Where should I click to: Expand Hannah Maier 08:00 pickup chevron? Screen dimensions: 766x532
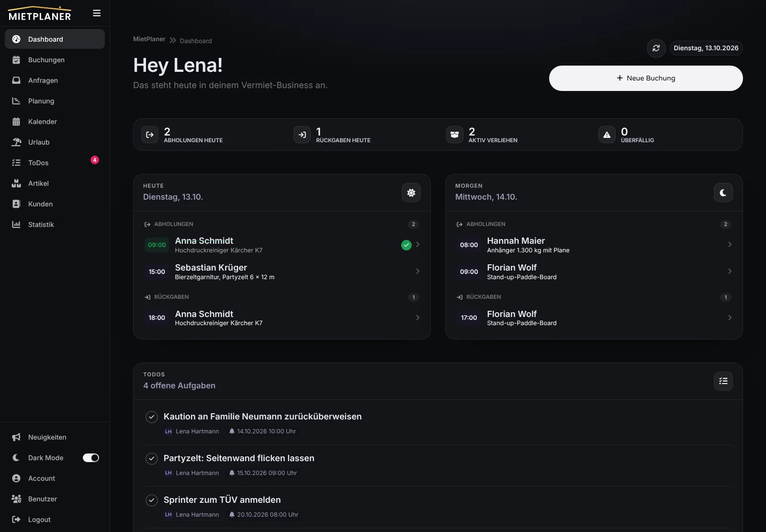(x=730, y=245)
